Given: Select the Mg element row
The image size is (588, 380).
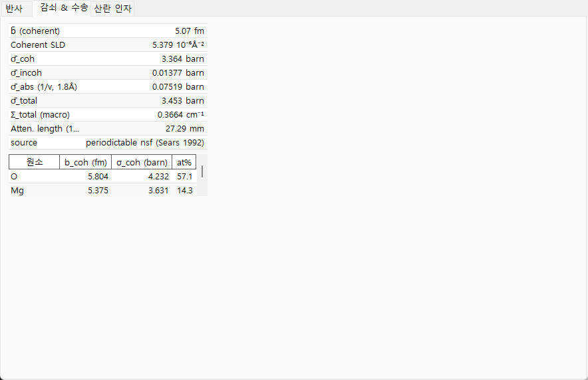Looking at the screenshot, I should pos(102,190).
